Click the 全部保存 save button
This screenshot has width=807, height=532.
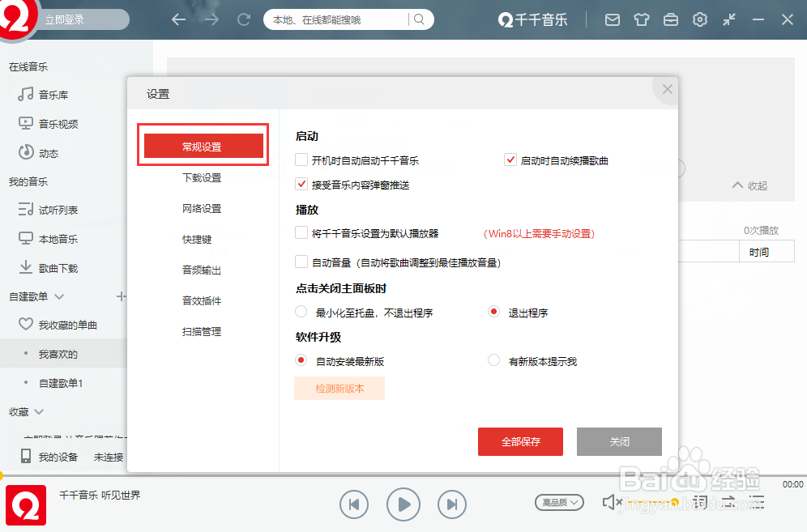[x=520, y=441]
